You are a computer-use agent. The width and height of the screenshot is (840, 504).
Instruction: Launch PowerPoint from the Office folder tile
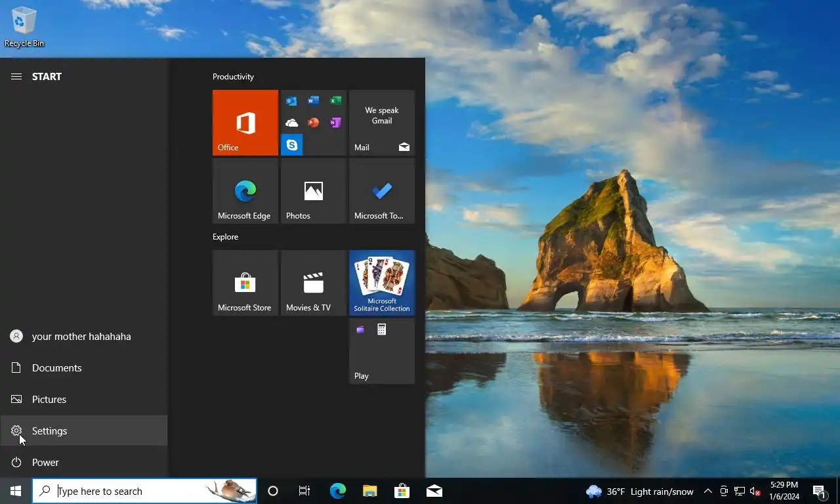coord(314,123)
